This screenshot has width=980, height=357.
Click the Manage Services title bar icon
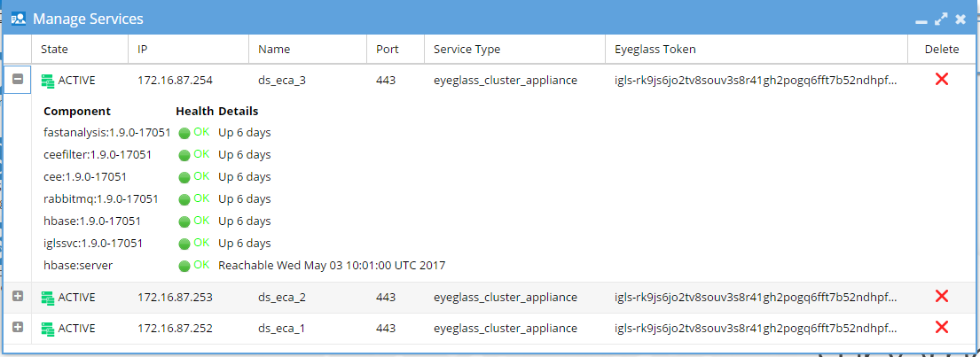(19, 19)
